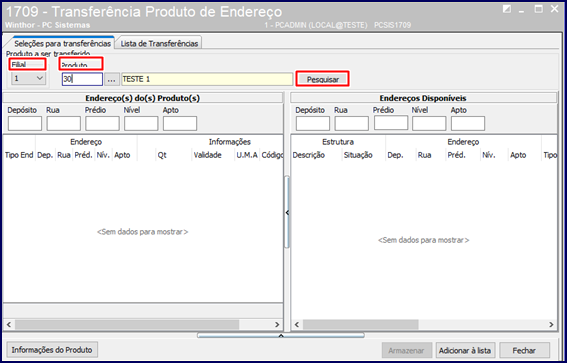
Task: Click Apto field under Endereços Disponíveis
Action: (x=468, y=123)
